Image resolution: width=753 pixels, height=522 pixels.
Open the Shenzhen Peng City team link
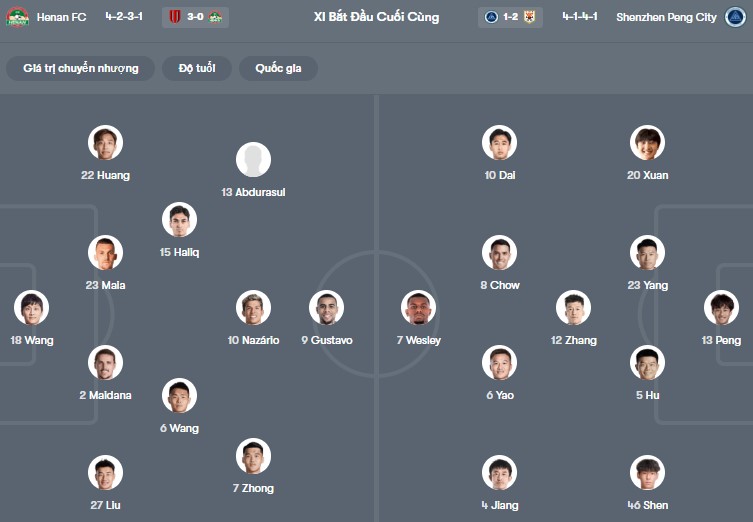pos(666,17)
